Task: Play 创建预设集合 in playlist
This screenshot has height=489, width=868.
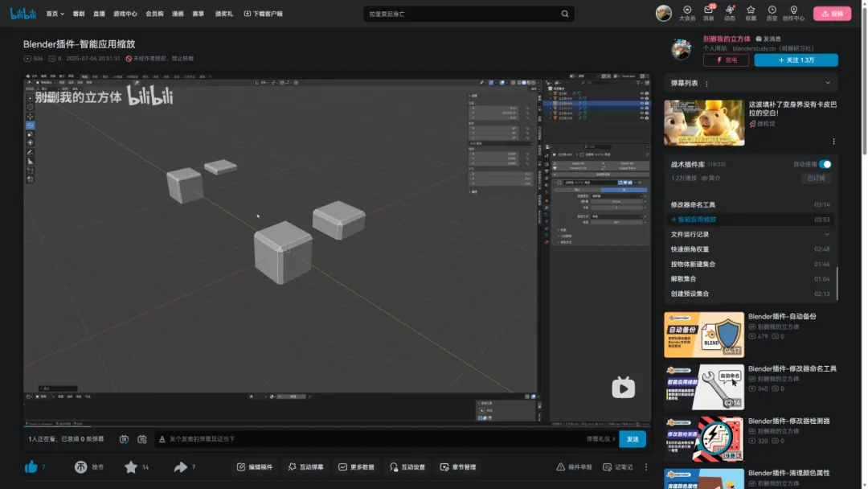Action: (x=750, y=294)
